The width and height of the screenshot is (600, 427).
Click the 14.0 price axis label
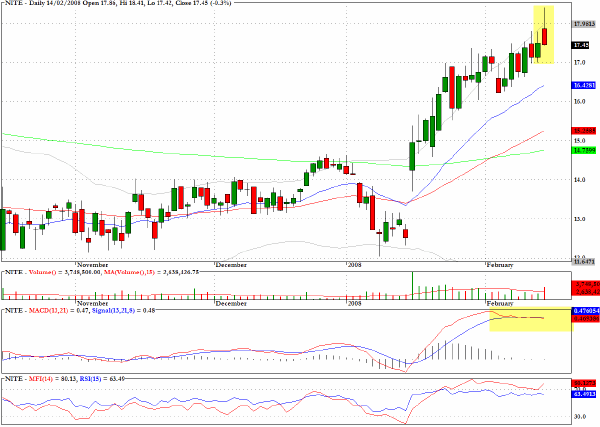click(x=579, y=180)
